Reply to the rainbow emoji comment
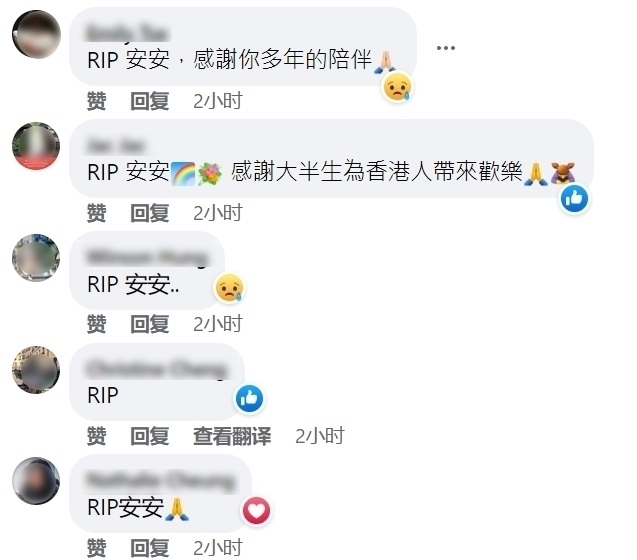637x560 pixels. click(x=150, y=213)
